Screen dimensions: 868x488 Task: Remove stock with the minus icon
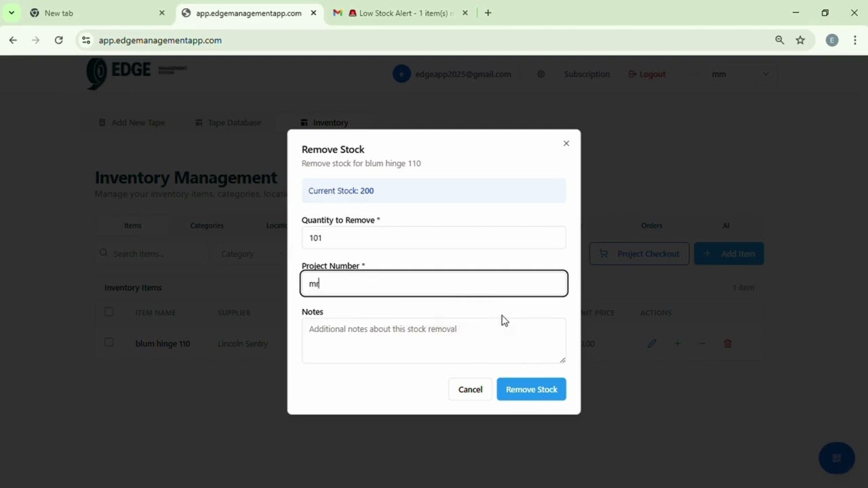click(703, 344)
